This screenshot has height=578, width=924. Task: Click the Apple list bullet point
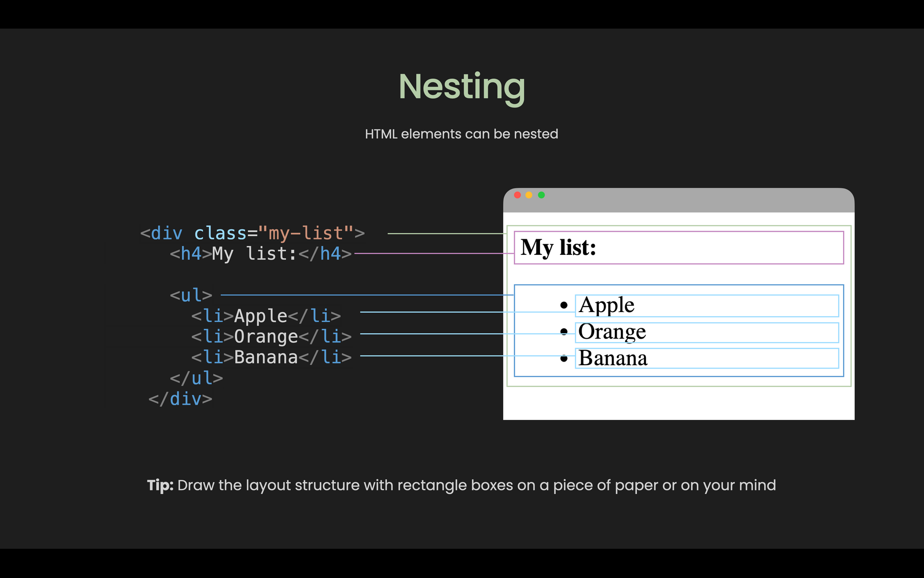click(x=564, y=305)
